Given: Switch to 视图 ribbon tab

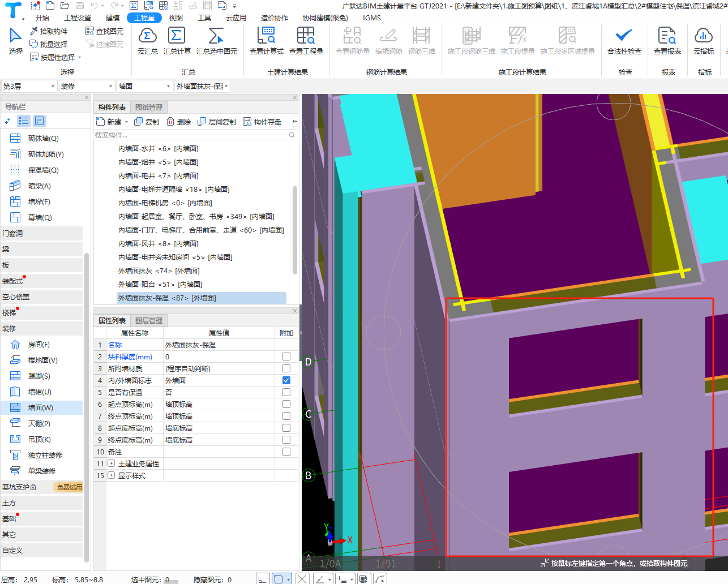Looking at the screenshot, I should tap(176, 18).
